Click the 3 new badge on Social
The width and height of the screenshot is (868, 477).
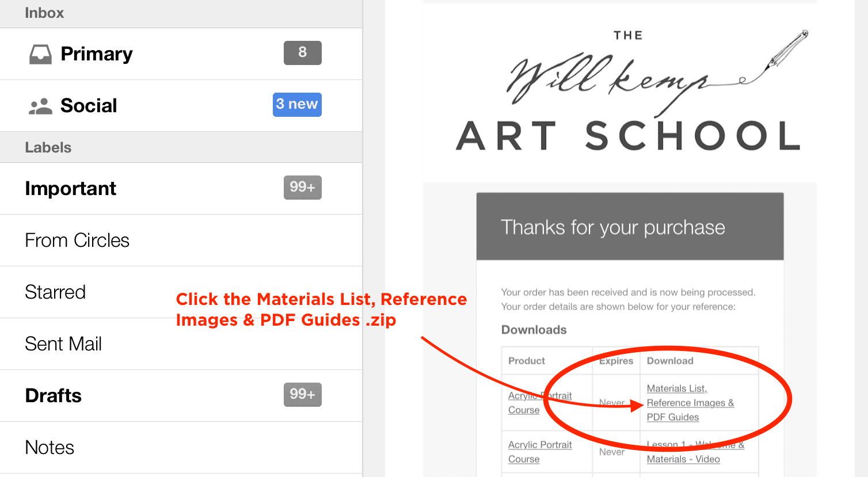(297, 104)
